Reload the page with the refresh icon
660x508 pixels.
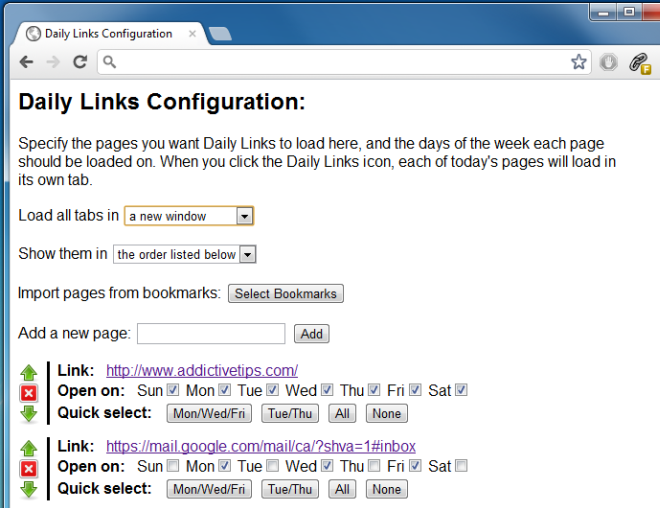tap(80, 62)
